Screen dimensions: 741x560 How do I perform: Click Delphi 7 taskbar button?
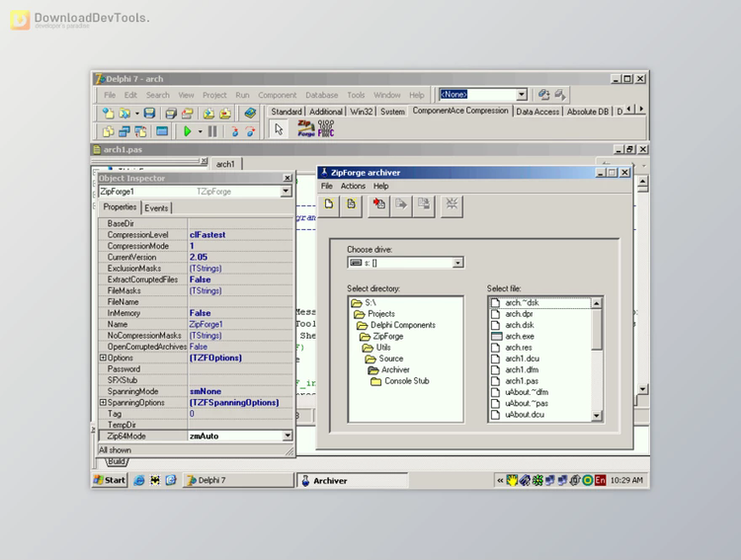[238, 480]
